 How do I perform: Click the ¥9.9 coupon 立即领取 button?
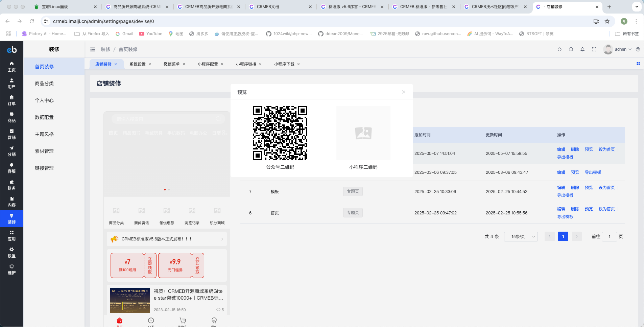[x=198, y=265]
